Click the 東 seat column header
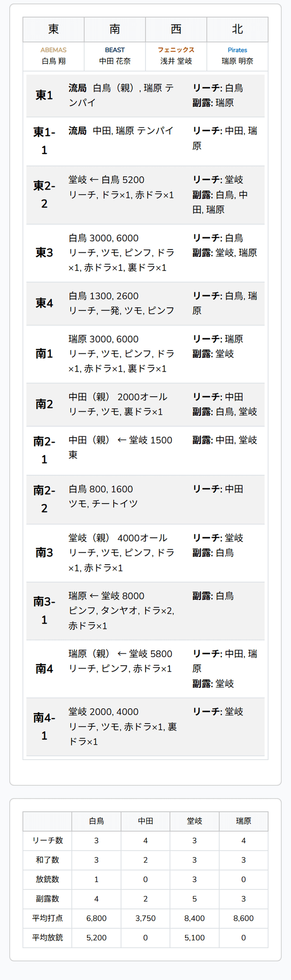Image resolution: width=291 pixels, height=980 pixels. point(54,30)
